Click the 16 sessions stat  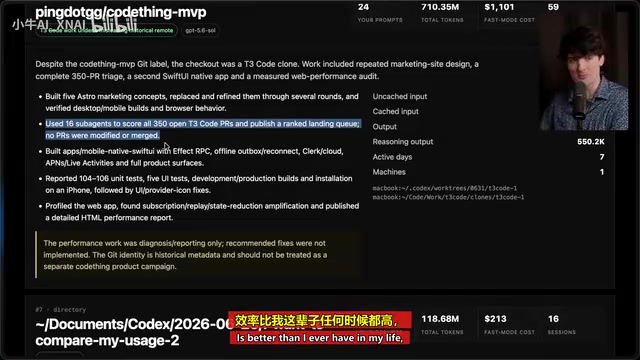[561, 324]
